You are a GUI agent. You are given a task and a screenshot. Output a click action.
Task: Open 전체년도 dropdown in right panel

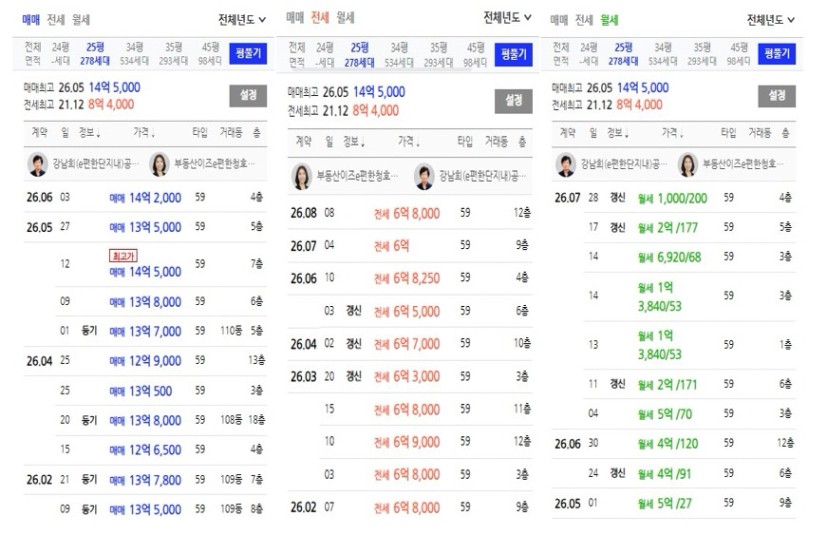(771, 20)
